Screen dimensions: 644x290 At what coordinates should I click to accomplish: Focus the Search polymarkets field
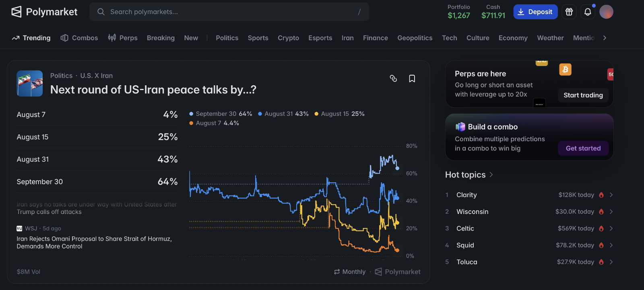pos(229,12)
